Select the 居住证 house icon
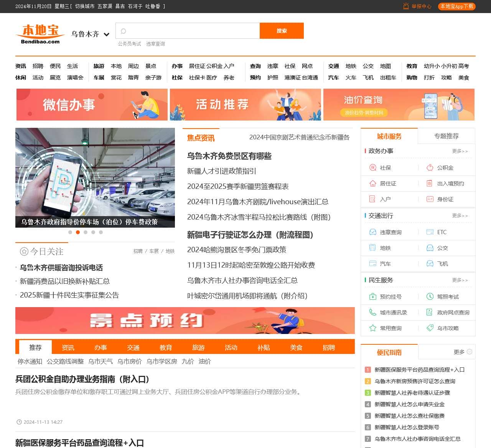 372,183
